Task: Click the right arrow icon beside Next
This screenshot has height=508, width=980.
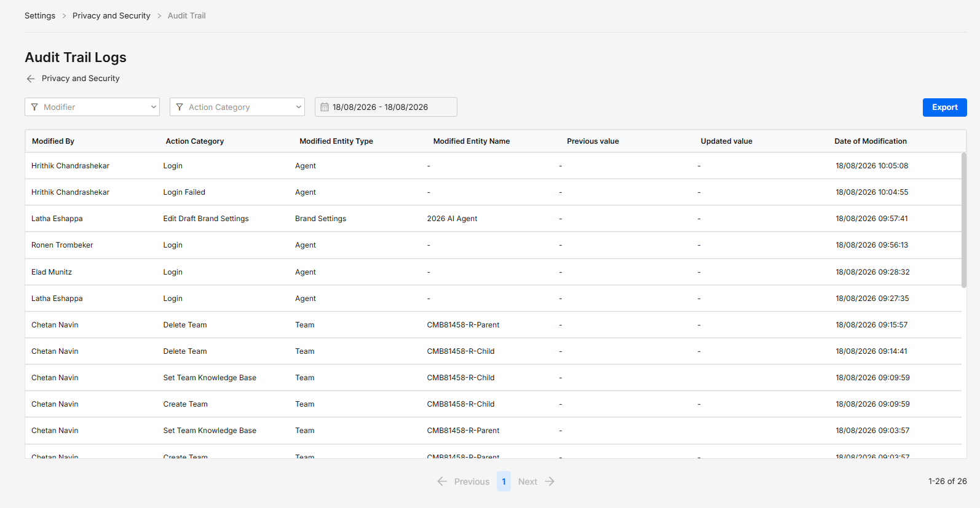Action: [550, 482]
